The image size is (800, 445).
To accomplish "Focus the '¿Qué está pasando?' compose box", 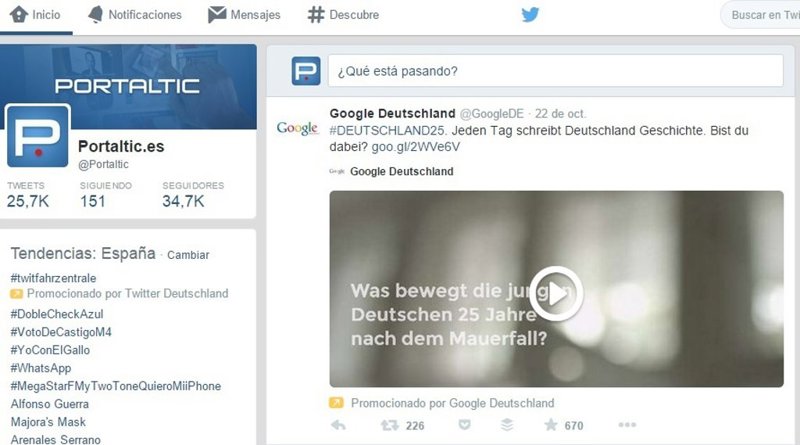I will [x=555, y=71].
